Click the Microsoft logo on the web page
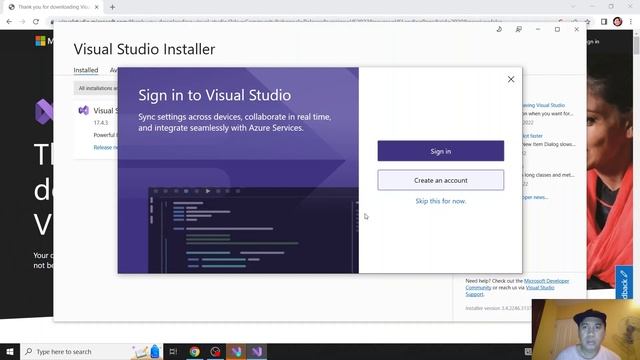This screenshot has height=360, width=640. (40, 41)
